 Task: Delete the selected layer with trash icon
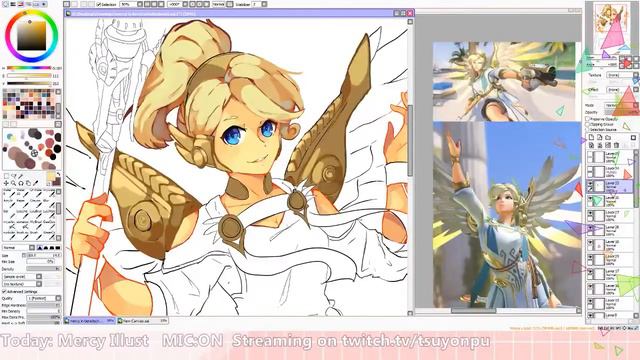click(x=616, y=145)
